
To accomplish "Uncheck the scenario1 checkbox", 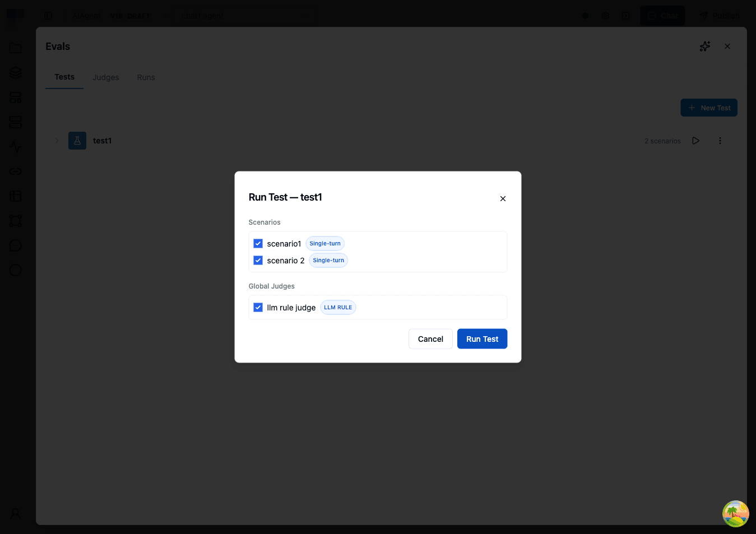I will pos(258,243).
